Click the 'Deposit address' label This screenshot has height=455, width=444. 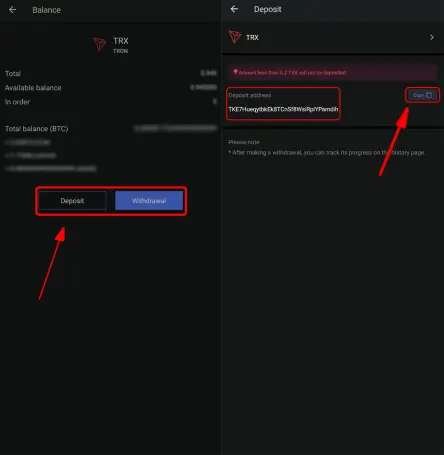tap(250, 95)
